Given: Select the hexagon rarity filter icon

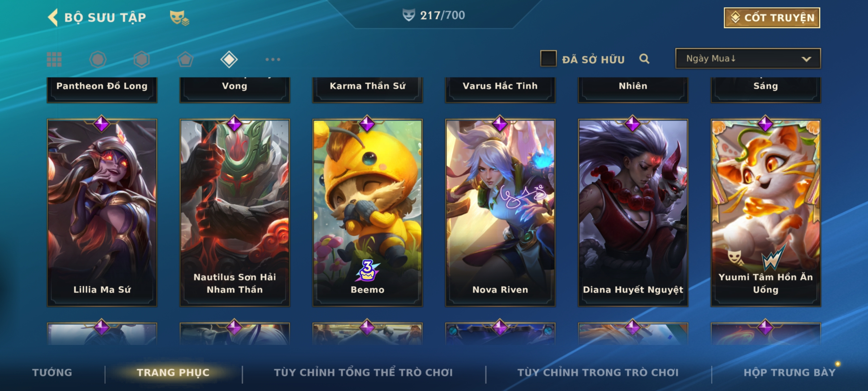Looking at the screenshot, I should [141, 59].
